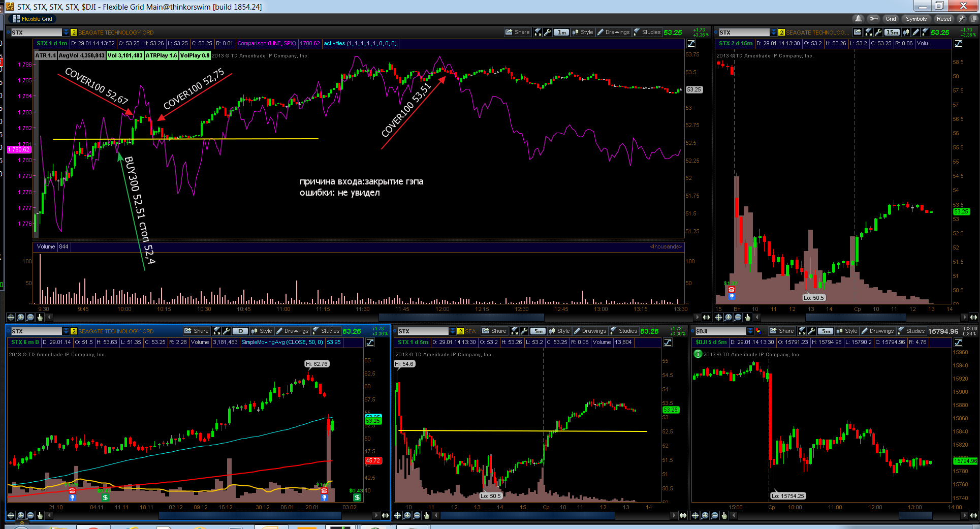Click Studies flask icon in 15m chart
The width and height of the screenshot is (980, 529).
tap(925, 32)
